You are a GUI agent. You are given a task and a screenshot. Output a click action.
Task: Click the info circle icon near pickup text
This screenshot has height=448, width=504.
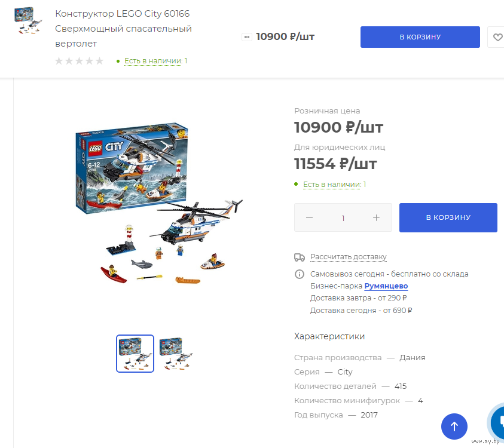(x=300, y=274)
